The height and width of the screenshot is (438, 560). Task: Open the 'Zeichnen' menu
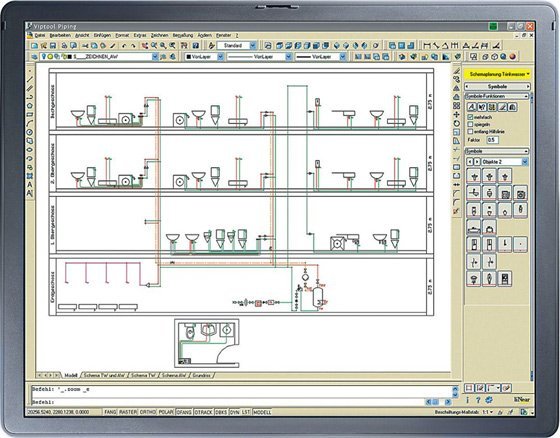159,35
